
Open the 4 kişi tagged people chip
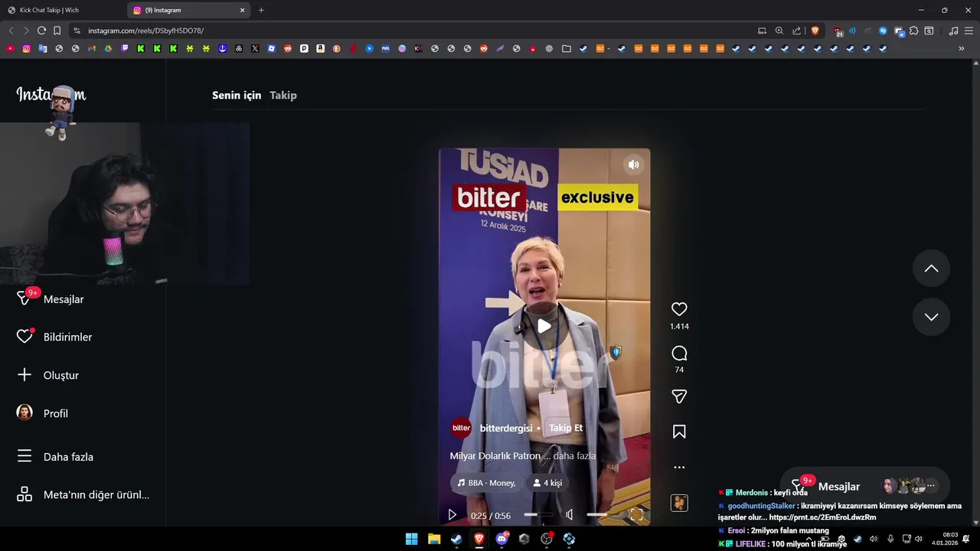(547, 483)
